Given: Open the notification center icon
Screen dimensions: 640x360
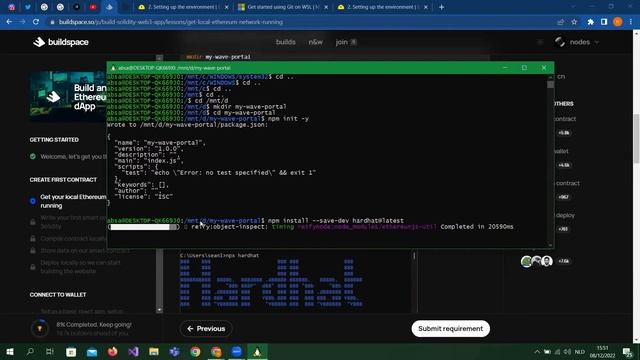Looking at the screenshot, I should 628,352.
